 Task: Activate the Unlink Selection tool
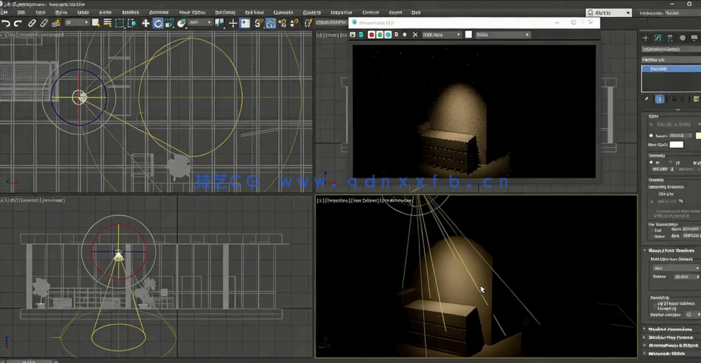[43, 23]
